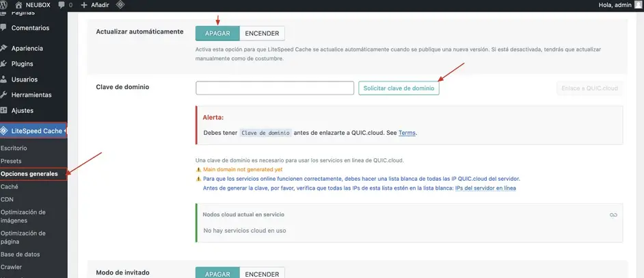
Task: Click the Añadir new content link
Action: (x=100, y=5)
